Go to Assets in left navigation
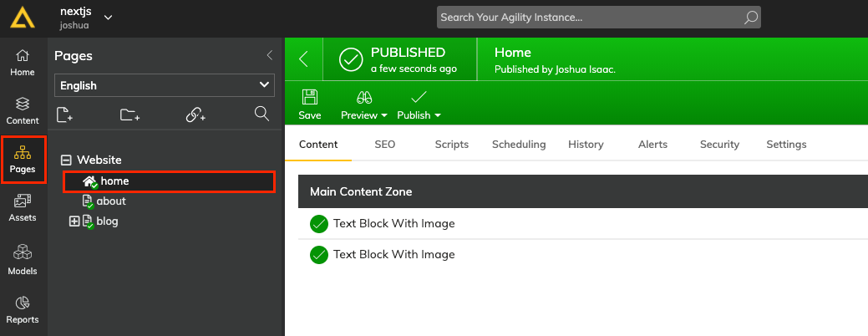868x336 pixels. point(23,207)
